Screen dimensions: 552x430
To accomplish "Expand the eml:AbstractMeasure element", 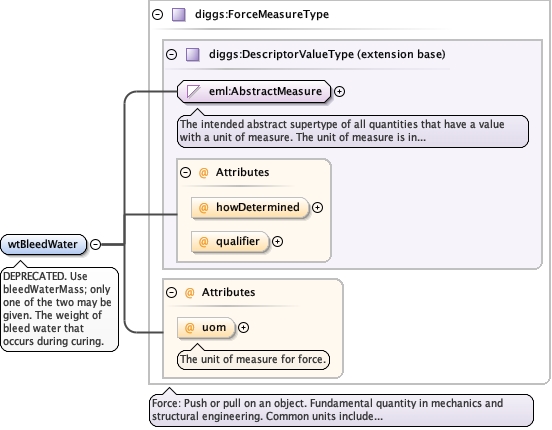I will 339,92.
